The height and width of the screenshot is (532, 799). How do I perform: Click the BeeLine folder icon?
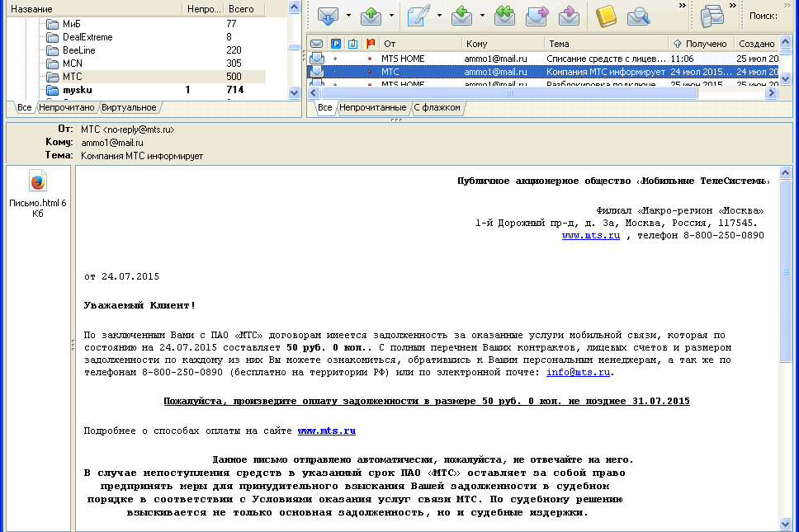(x=52, y=50)
